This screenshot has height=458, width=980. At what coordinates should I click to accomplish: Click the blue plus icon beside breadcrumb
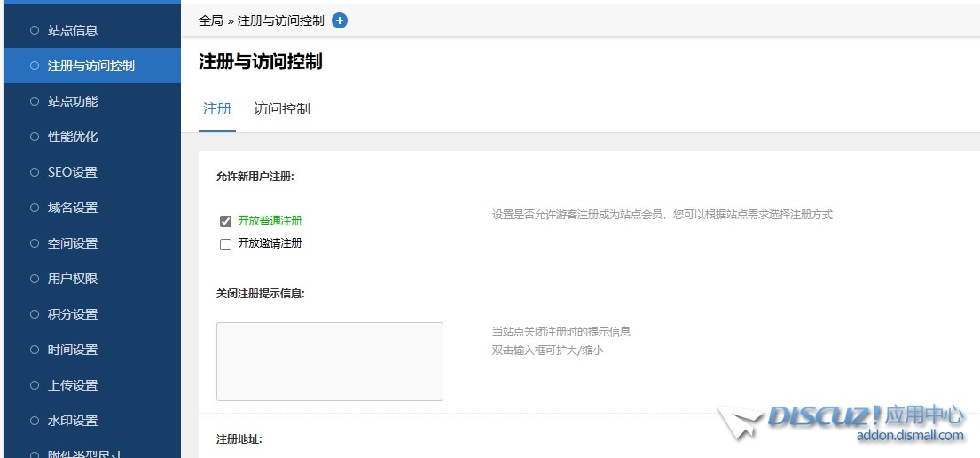tap(340, 20)
